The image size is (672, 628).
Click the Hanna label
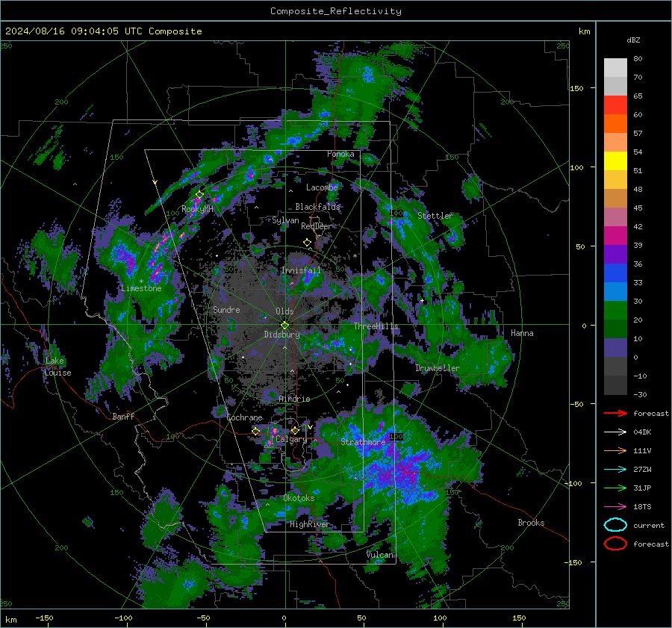pyautogui.click(x=522, y=333)
